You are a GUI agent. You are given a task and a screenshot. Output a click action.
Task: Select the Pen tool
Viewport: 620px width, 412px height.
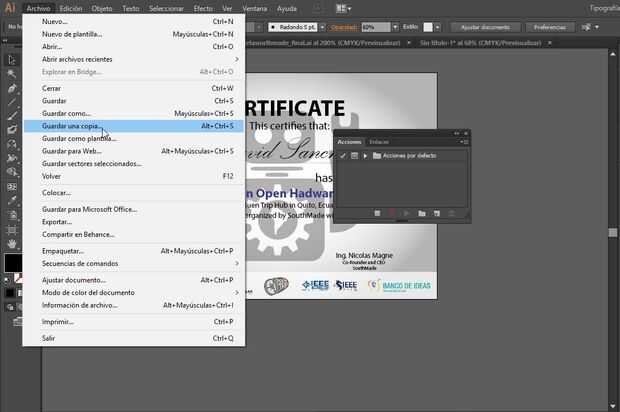pyautogui.click(x=11, y=88)
